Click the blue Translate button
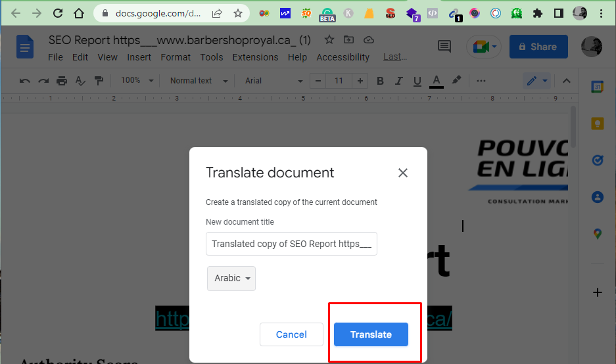Screen dimensions: 616x364 click(371, 334)
